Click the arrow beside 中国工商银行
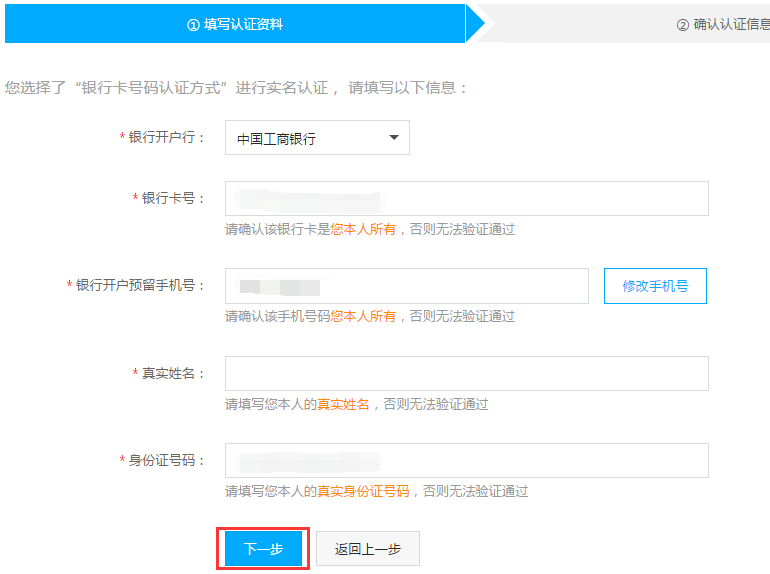Viewport: 770px width, 574px height. 394,138
